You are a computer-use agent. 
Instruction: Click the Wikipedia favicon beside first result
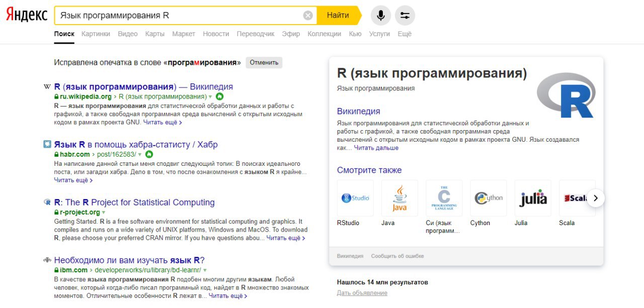coord(47,87)
